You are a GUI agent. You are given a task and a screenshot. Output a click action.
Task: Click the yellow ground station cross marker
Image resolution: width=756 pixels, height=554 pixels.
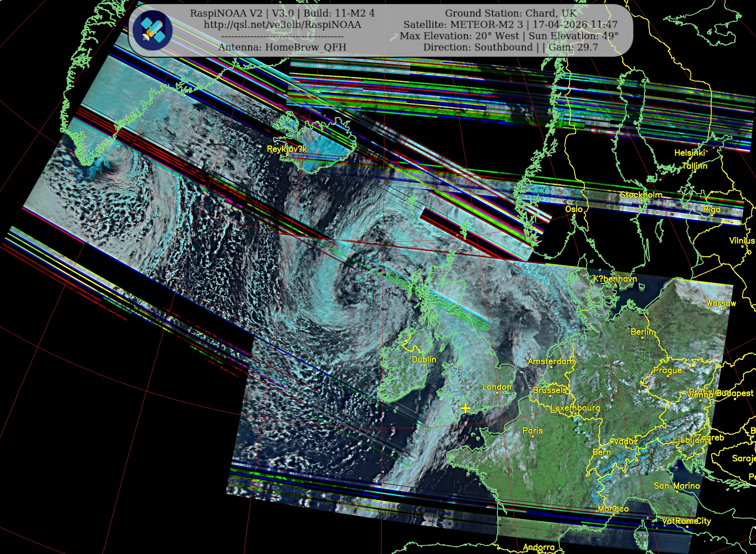(x=465, y=408)
